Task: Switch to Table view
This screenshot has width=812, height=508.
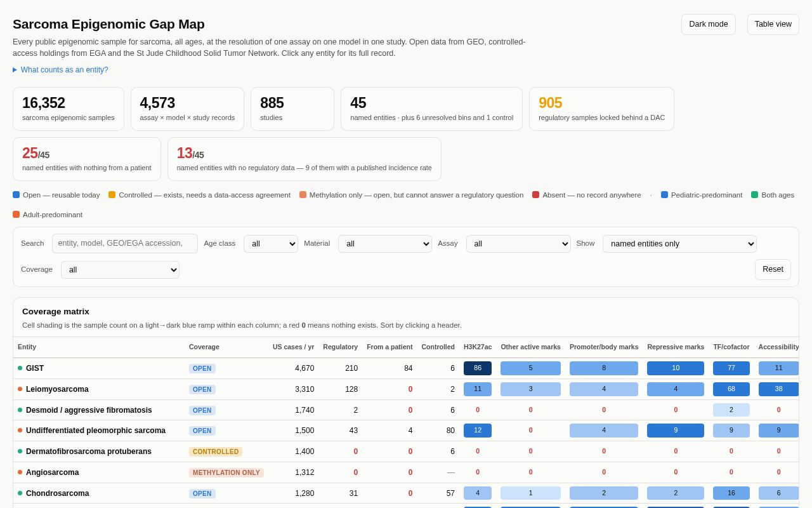Action: tap(773, 24)
